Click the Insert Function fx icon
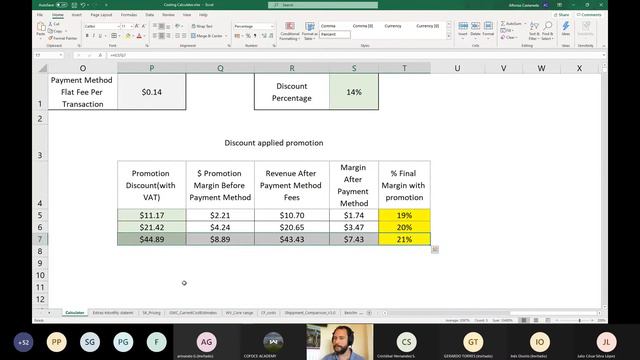 (x=100, y=55)
